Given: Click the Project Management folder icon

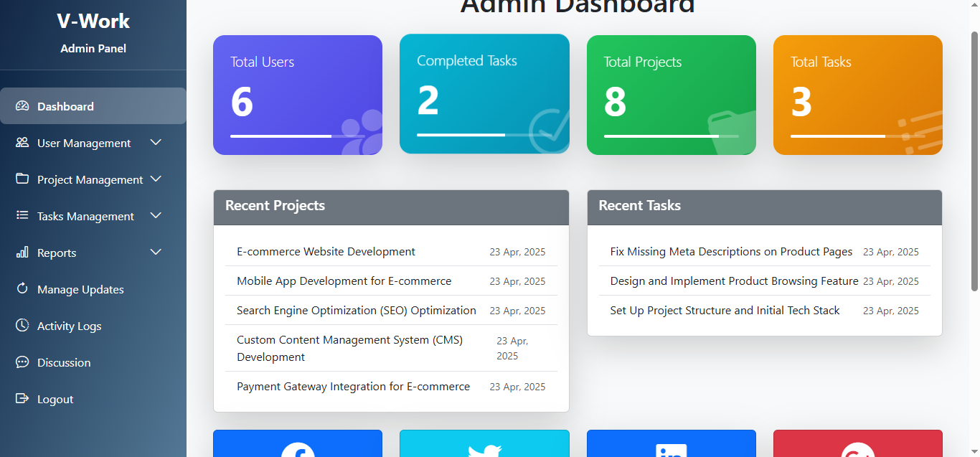Looking at the screenshot, I should 22,179.
